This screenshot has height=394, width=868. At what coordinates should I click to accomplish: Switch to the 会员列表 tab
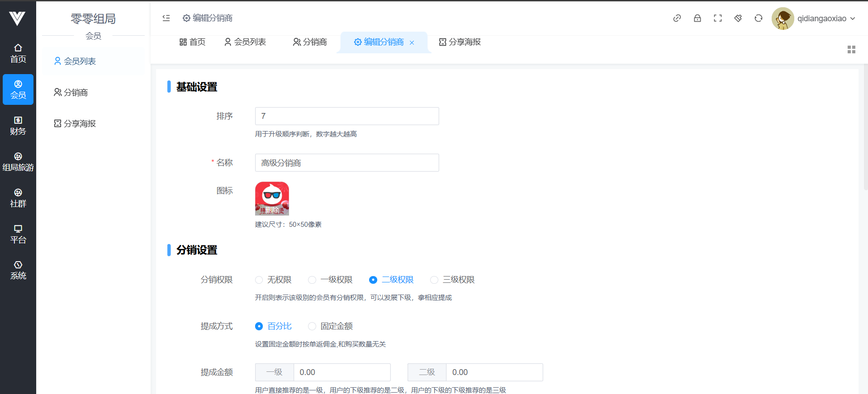click(245, 42)
